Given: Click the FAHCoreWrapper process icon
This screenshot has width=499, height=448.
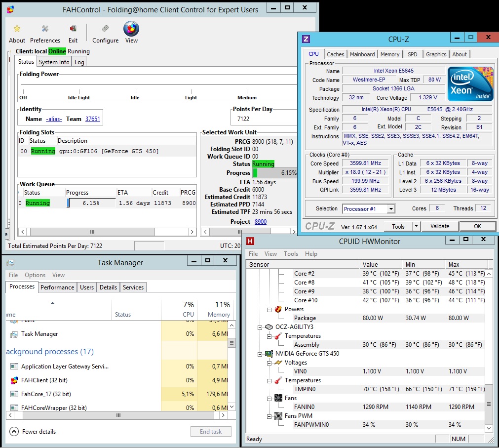Looking at the screenshot, I should point(14,407).
